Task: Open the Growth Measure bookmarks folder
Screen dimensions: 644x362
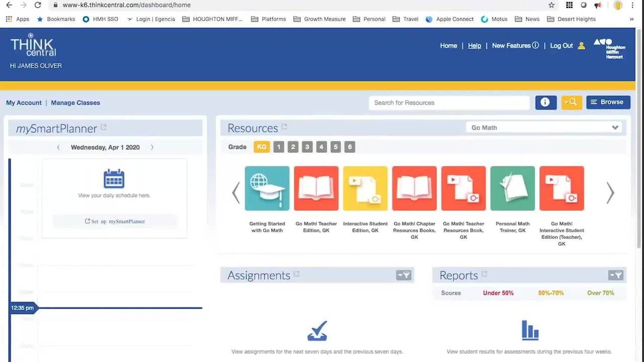Action: [319, 19]
